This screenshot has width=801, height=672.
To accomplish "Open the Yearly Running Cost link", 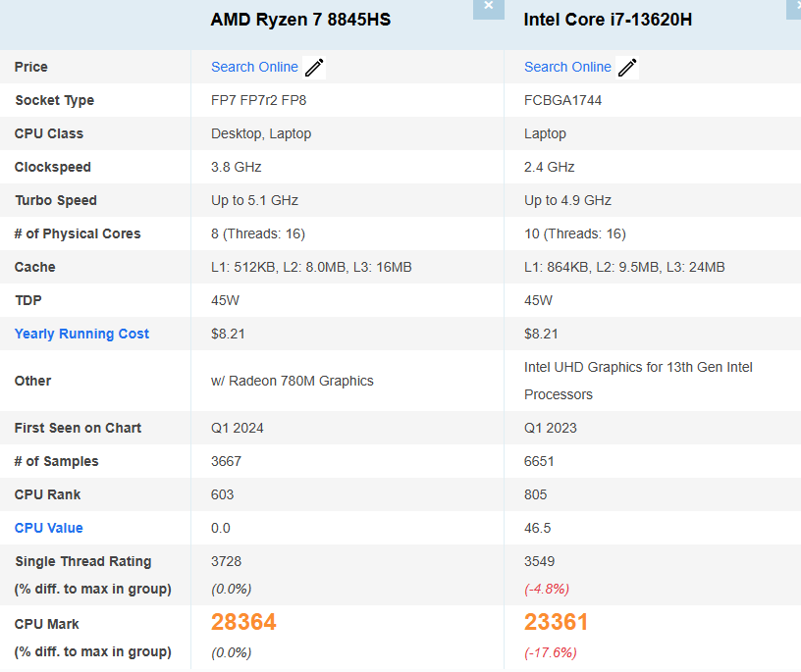I will point(81,334).
